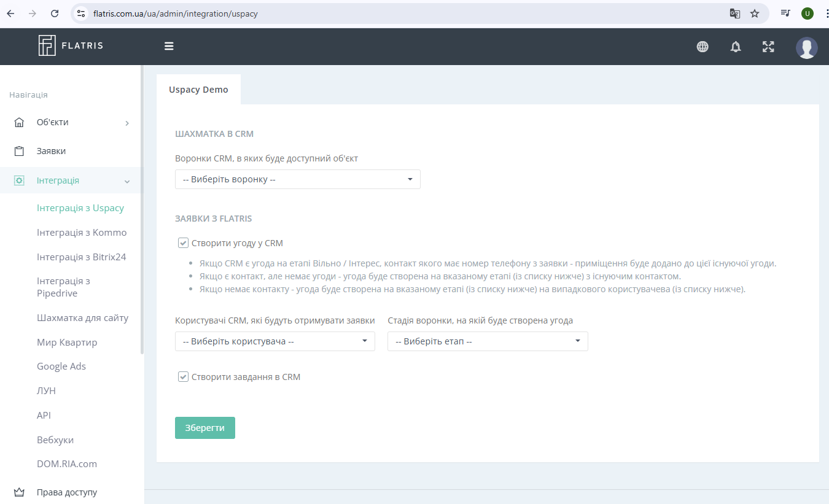
Task: View site information icon in address bar
Action: coord(81,13)
